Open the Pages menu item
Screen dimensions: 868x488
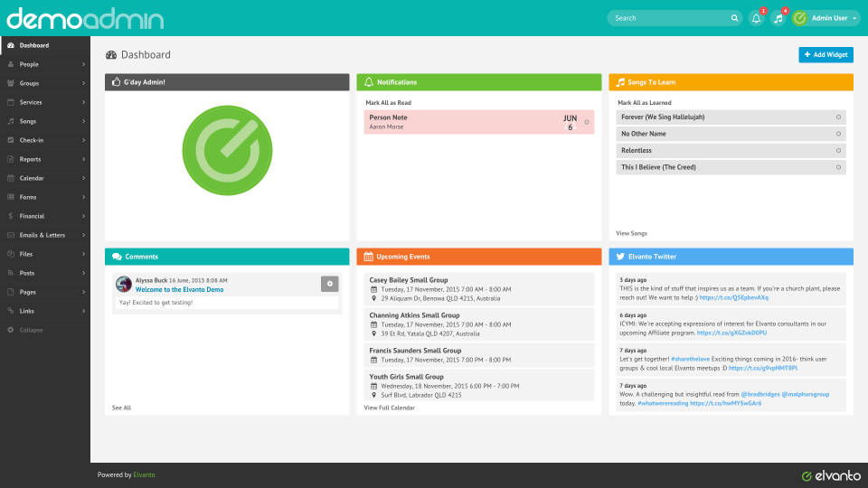tap(45, 292)
